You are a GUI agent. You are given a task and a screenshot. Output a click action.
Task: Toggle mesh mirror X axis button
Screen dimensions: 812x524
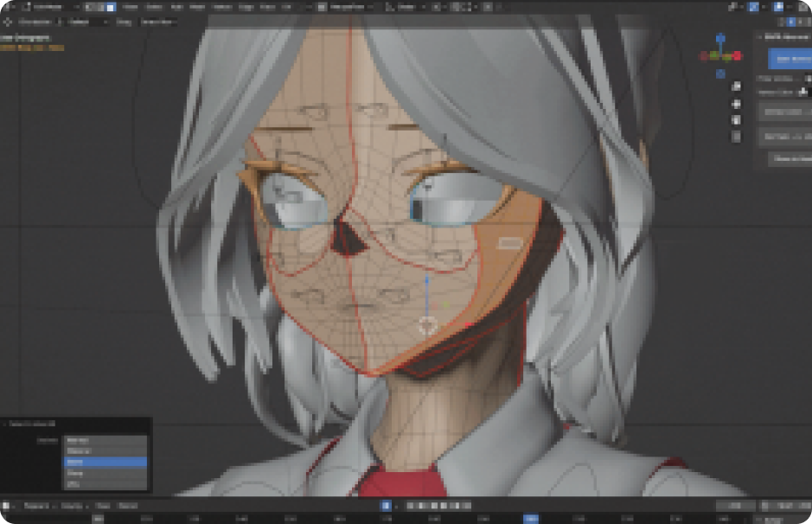(x=790, y=22)
